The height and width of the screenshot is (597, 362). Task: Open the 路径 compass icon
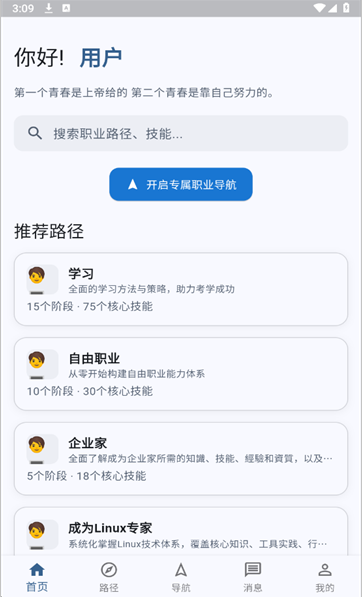109,570
